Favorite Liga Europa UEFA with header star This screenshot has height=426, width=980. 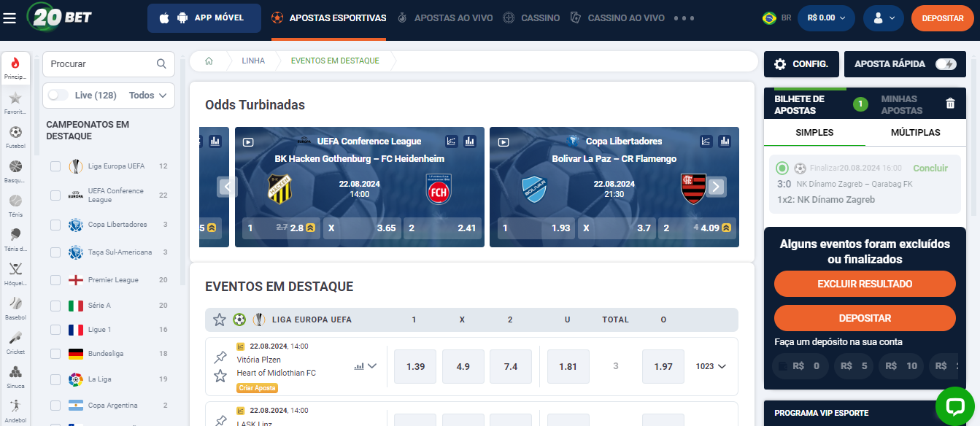[220, 319]
